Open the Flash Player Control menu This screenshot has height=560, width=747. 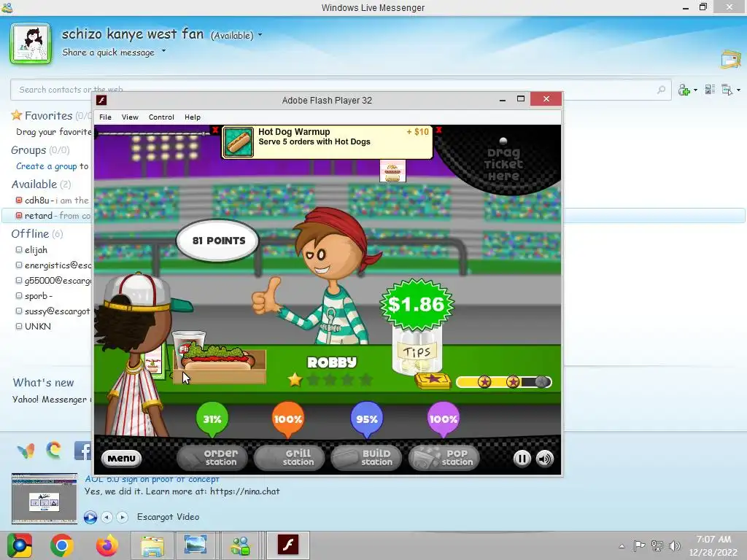coord(161,117)
